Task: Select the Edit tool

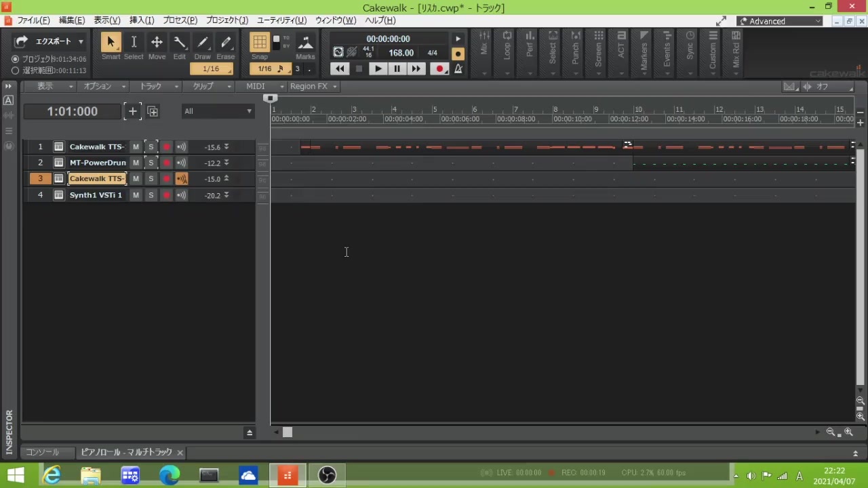Action: (x=180, y=42)
